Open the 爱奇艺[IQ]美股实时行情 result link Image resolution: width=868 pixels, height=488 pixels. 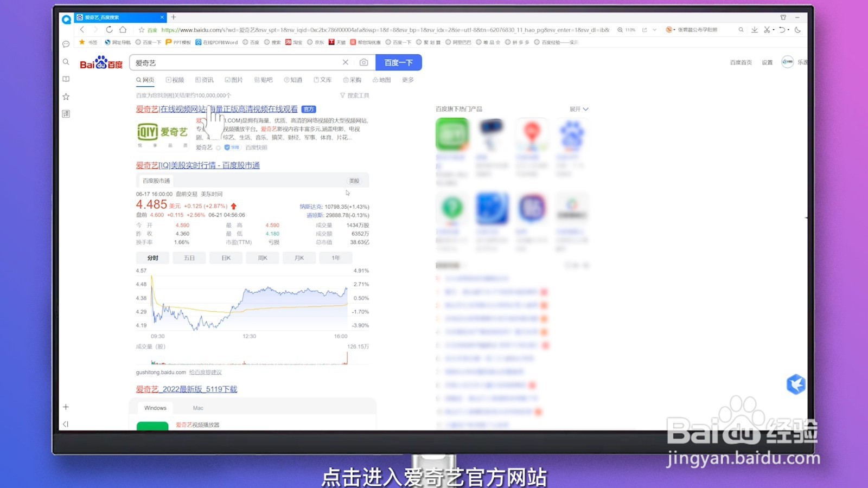point(197,165)
